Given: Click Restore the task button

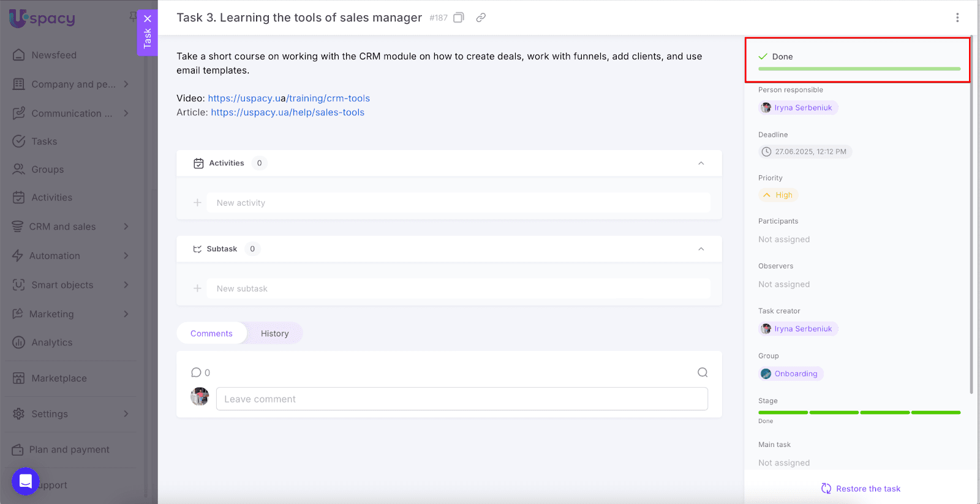Looking at the screenshot, I should tap(861, 489).
